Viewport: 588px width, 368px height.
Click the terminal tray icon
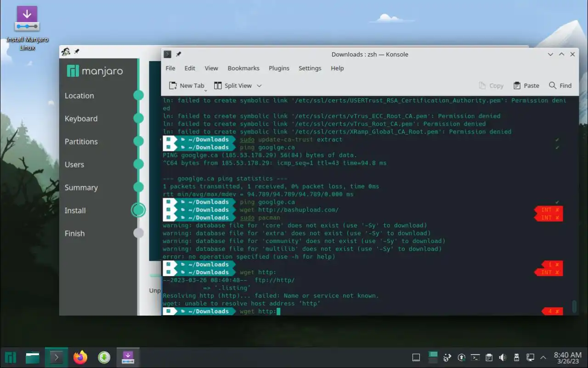(476, 357)
